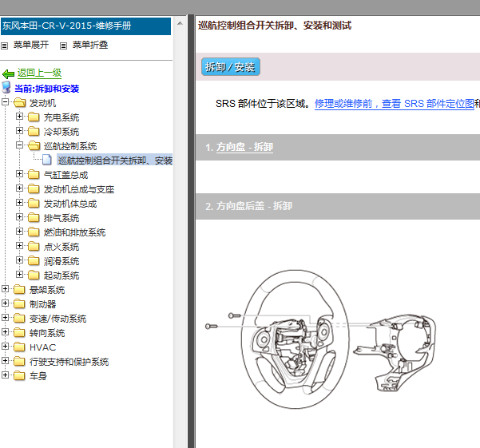Expand the 润滑系统 node
Image resolution: width=480 pixels, height=448 pixels.
pos(19,260)
